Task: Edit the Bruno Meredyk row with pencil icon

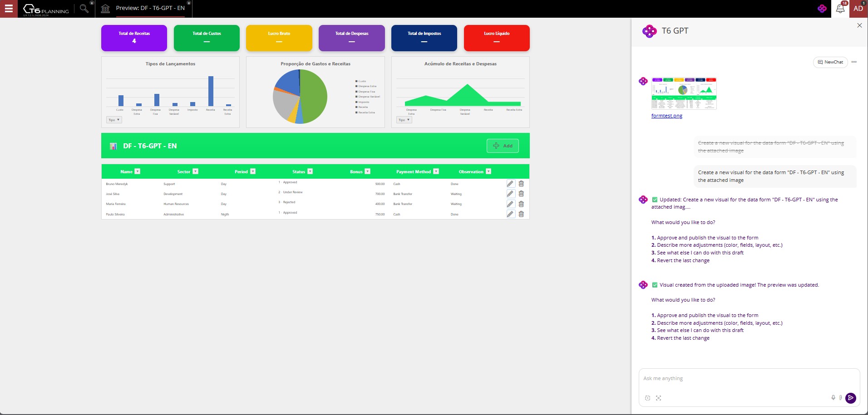Action: pos(511,184)
